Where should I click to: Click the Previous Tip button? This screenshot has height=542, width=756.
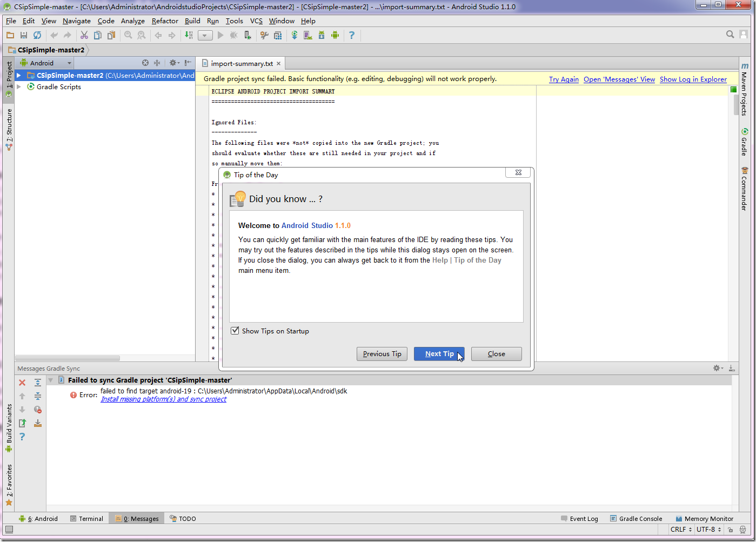click(x=382, y=354)
